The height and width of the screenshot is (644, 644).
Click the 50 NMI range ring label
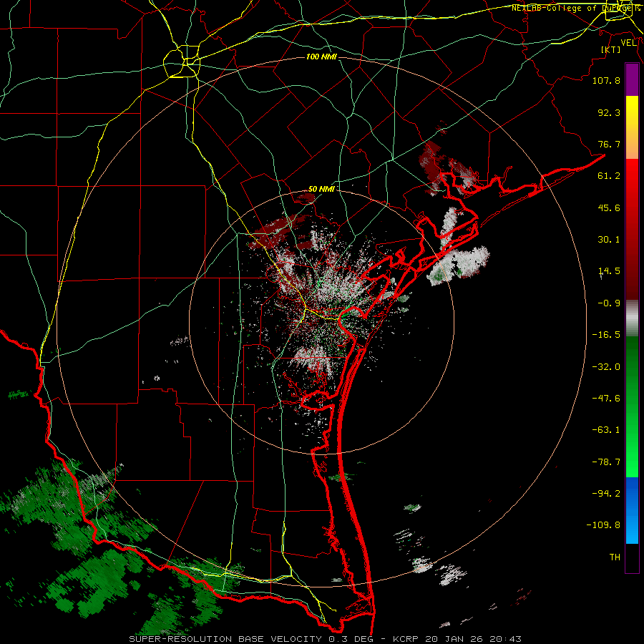pos(321,189)
